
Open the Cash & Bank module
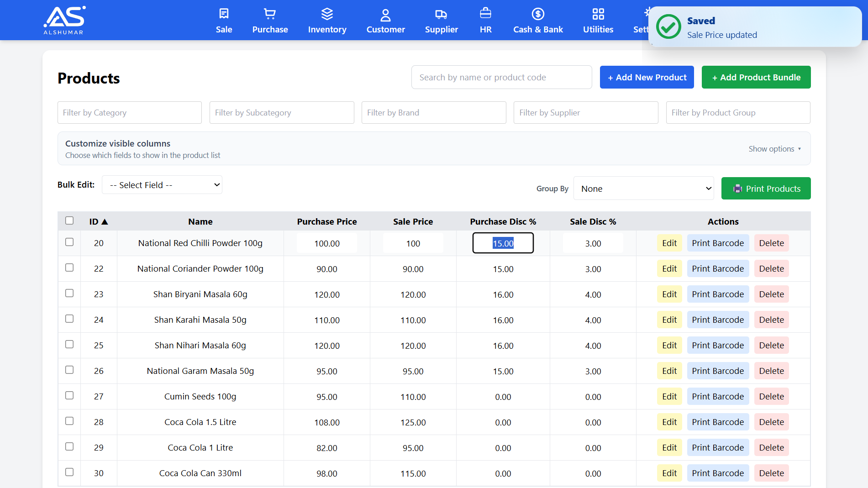[x=538, y=20]
